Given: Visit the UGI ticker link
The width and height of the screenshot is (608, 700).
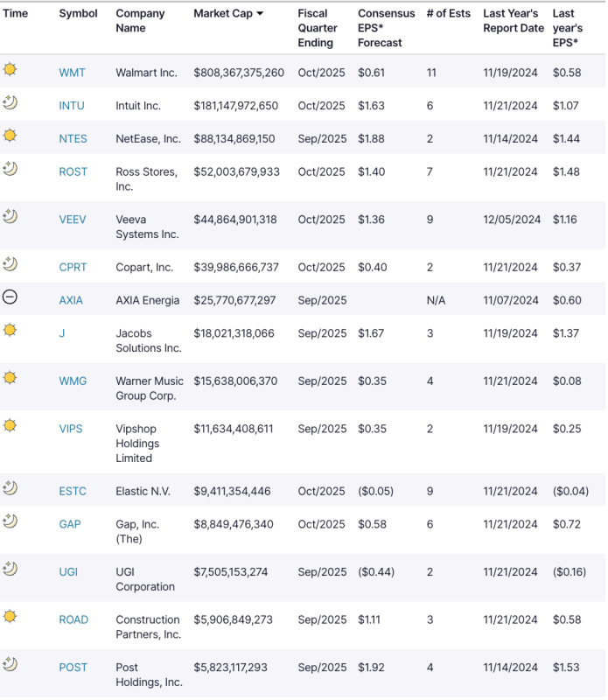Looking at the screenshot, I should (68, 571).
